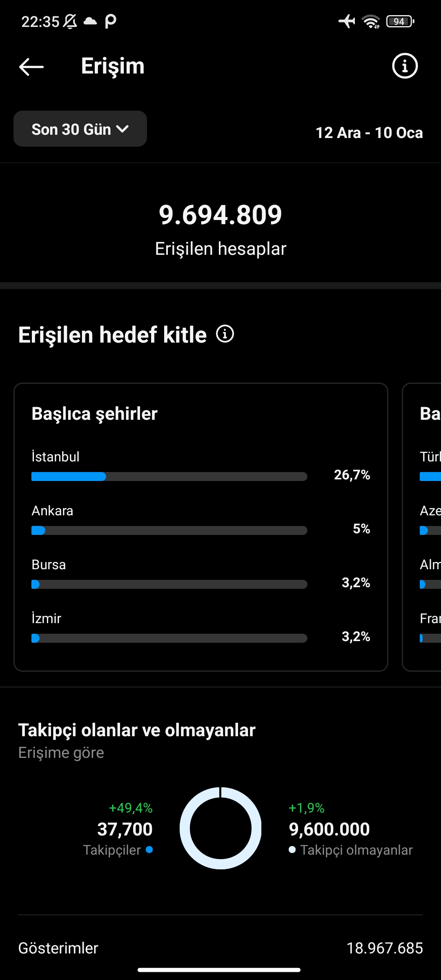Tap the followers donut chart
This screenshot has width=441, height=980.
[x=220, y=828]
